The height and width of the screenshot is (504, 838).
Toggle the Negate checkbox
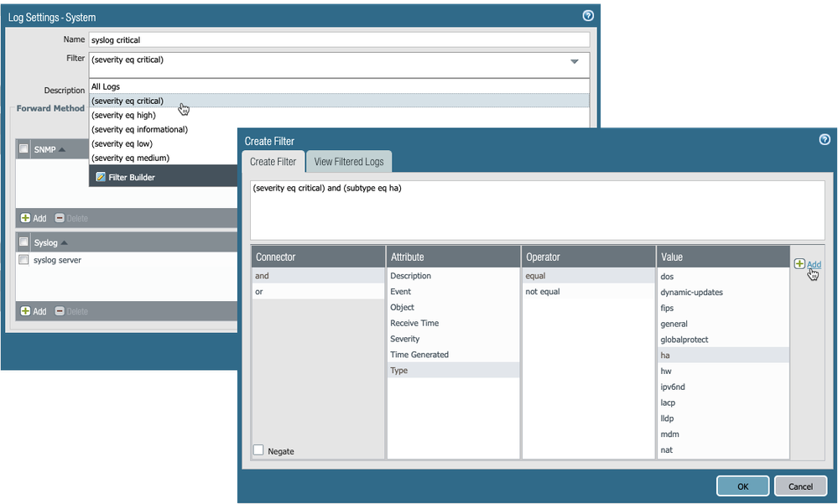(x=259, y=450)
